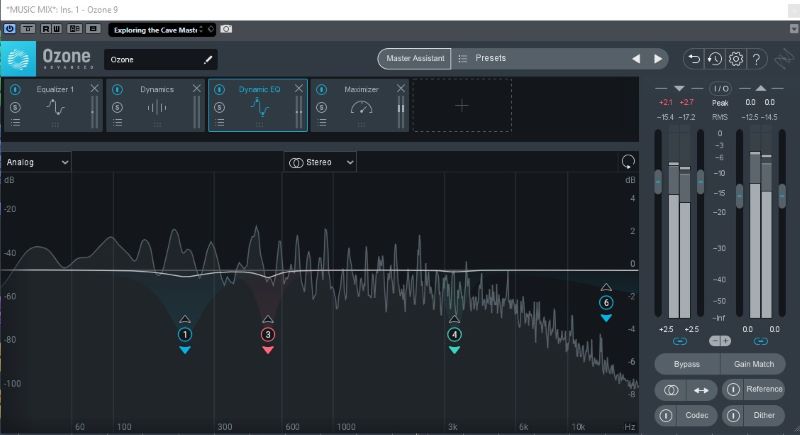Open the settings gear icon
Viewport: 800px width, 435px height.
735,59
